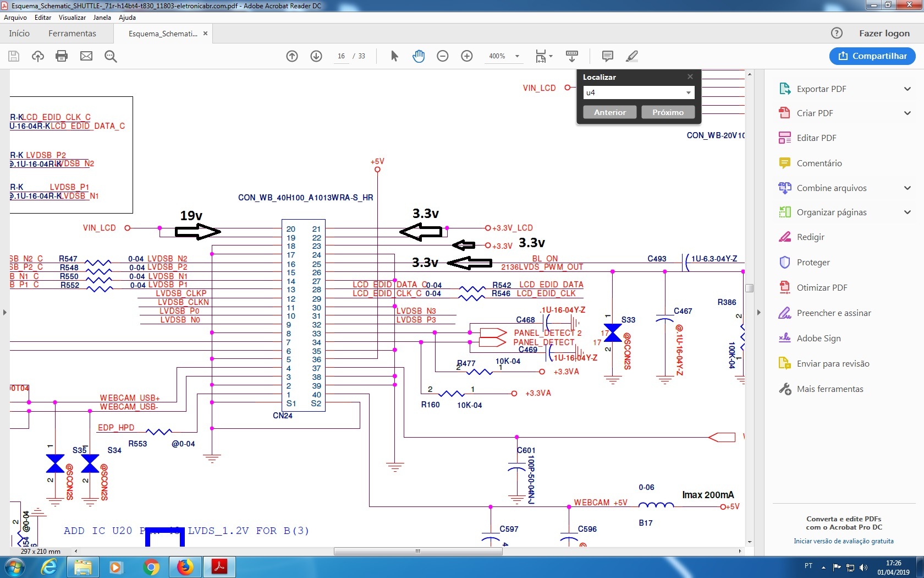Open Exportar PDF tool
The height and width of the screenshot is (578, 924).
(821, 89)
